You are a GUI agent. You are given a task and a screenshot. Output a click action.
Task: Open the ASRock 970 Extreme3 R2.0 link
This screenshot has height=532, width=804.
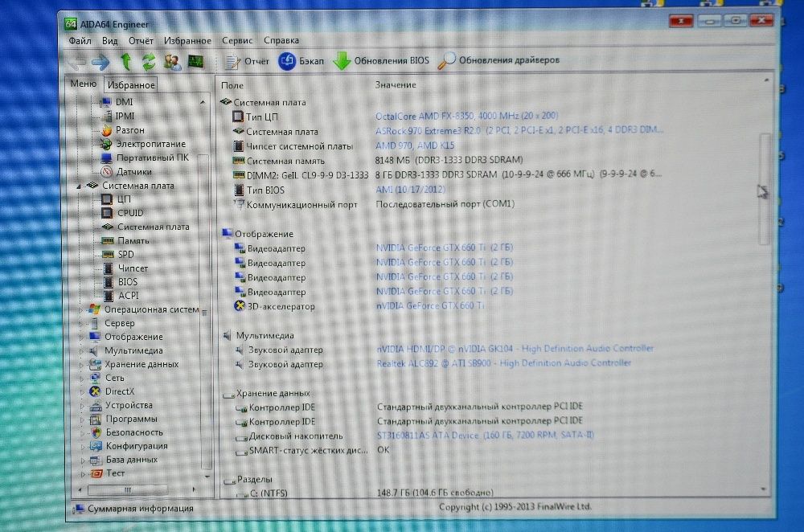click(x=519, y=131)
